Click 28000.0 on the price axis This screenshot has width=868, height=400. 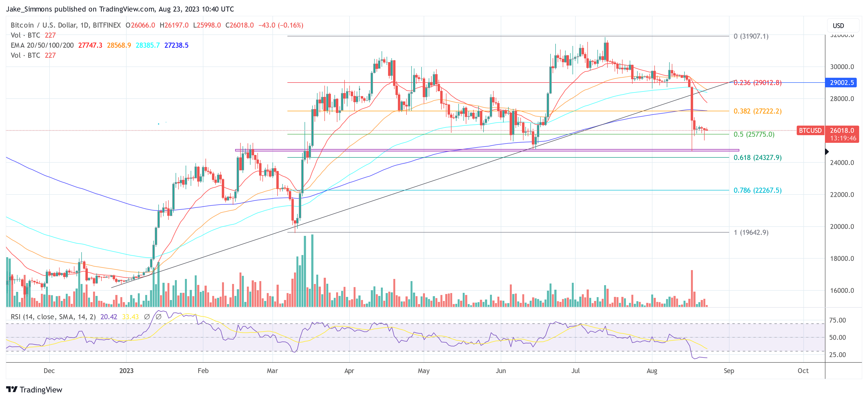pos(842,99)
